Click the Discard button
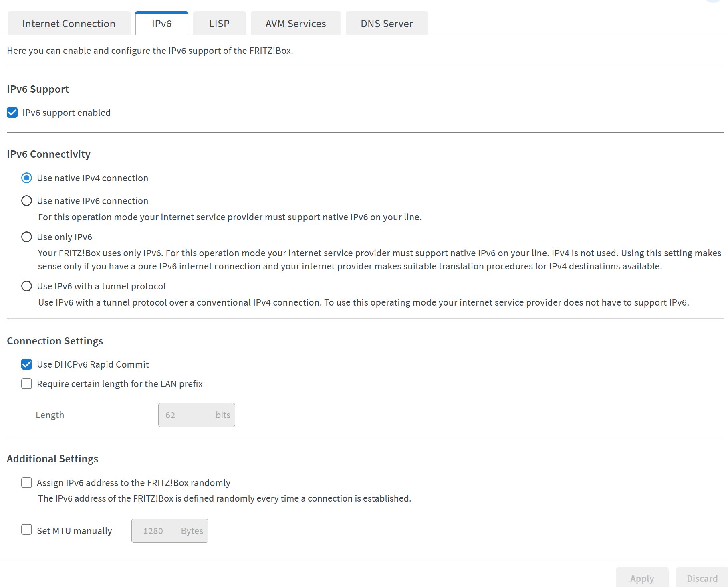Viewport: 728px width, 587px height. point(702,578)
